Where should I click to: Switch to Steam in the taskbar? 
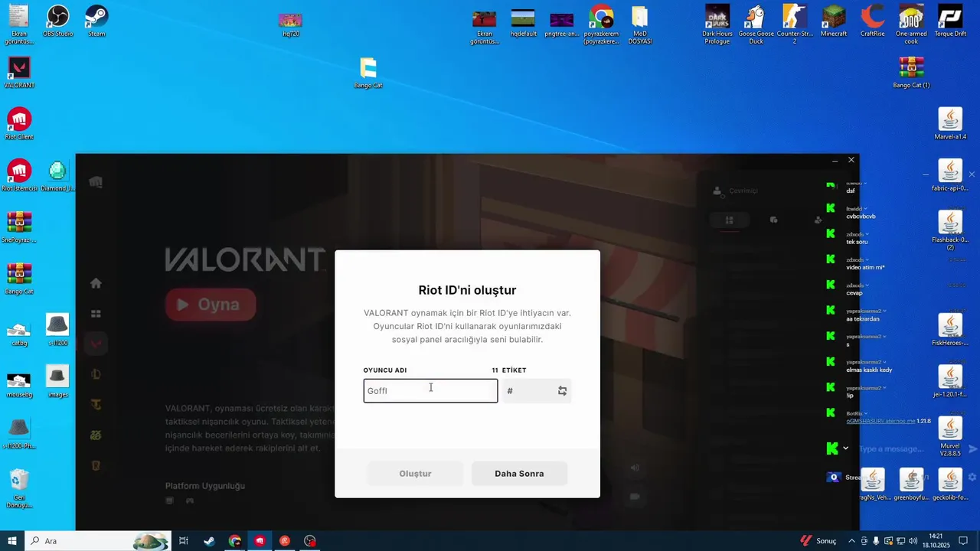[x=209, y=541]
